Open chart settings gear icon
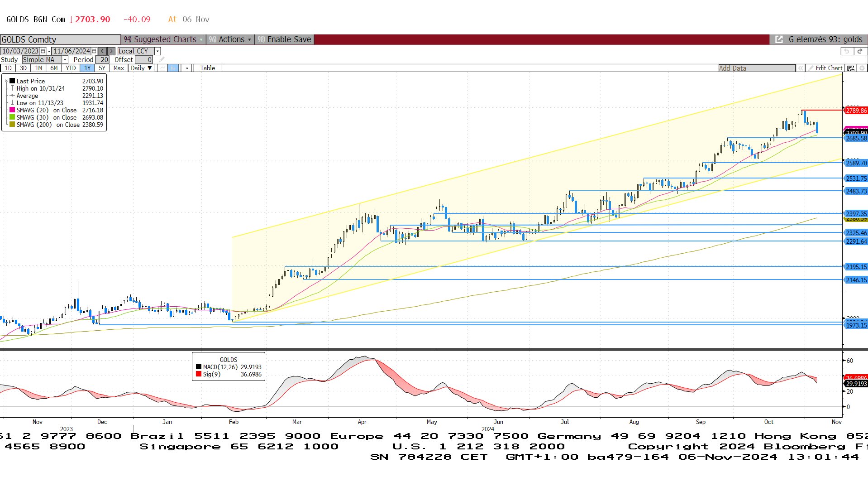 tap(862, 68)
